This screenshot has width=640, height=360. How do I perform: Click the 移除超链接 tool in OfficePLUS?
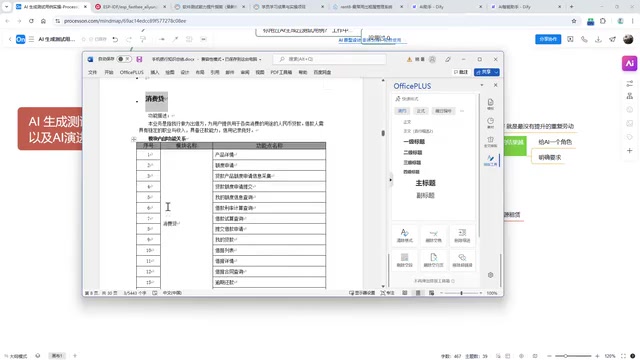[462, 260]
